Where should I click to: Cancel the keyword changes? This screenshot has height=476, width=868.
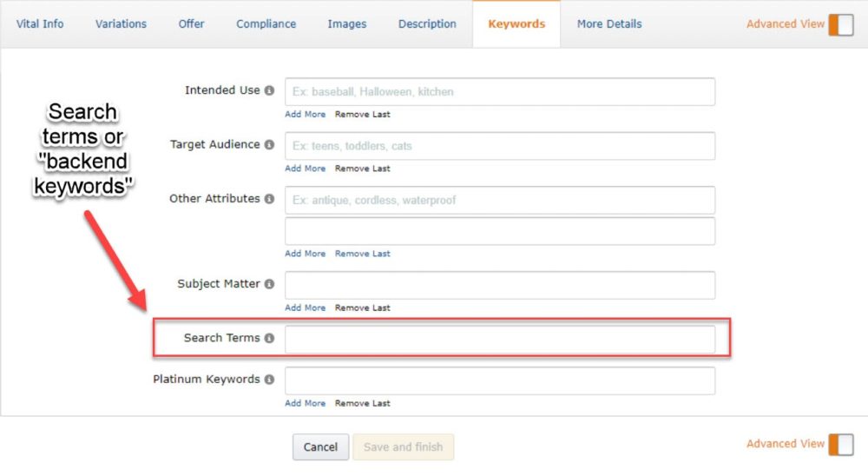click(x=320, y=447)
